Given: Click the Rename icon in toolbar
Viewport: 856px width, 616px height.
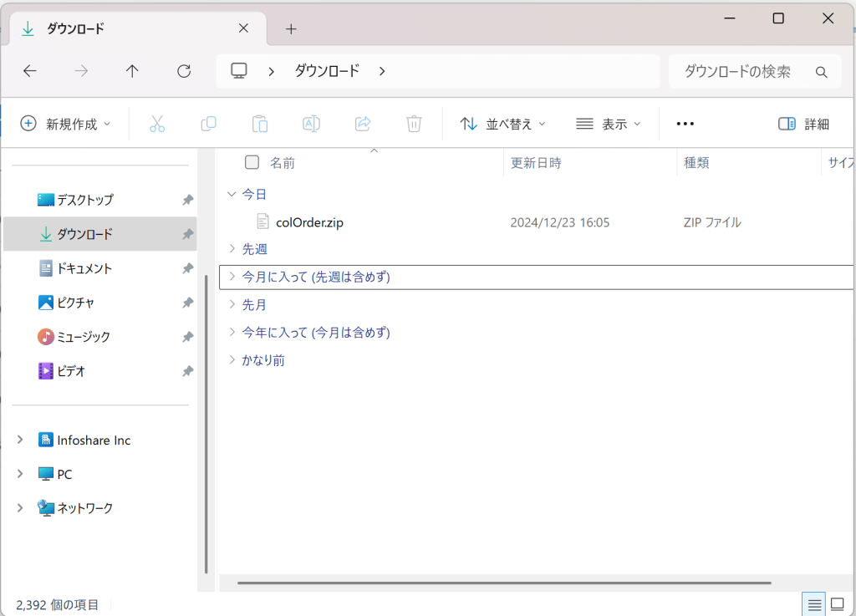Looking at the screenshot, I should (x=311, y=124).
